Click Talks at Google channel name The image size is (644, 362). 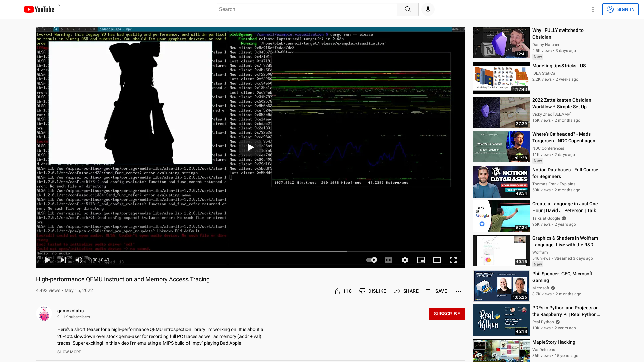(x=546, y=218)
